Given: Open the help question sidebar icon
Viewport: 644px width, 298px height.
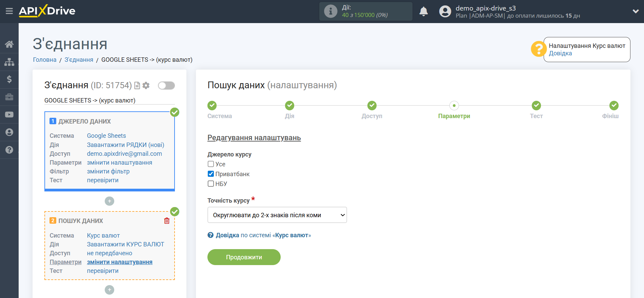Looking at the screenshot, I should [x=9, y=150].
